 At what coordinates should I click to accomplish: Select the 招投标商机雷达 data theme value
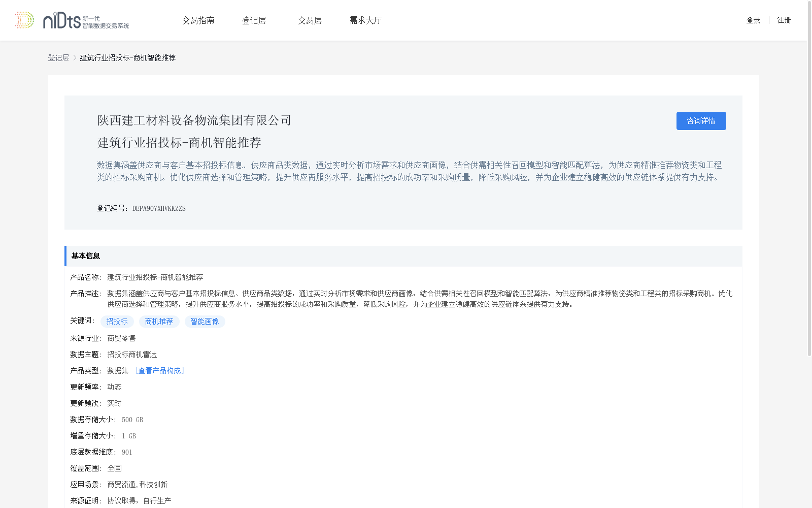[x=132, y=355]
